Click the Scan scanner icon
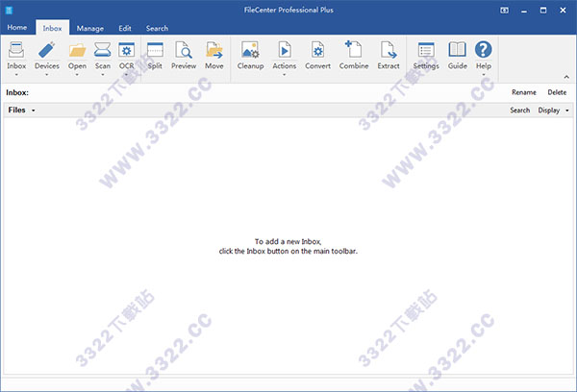The height and width of the screenshot is (392, 577). (x=102, y=50)
